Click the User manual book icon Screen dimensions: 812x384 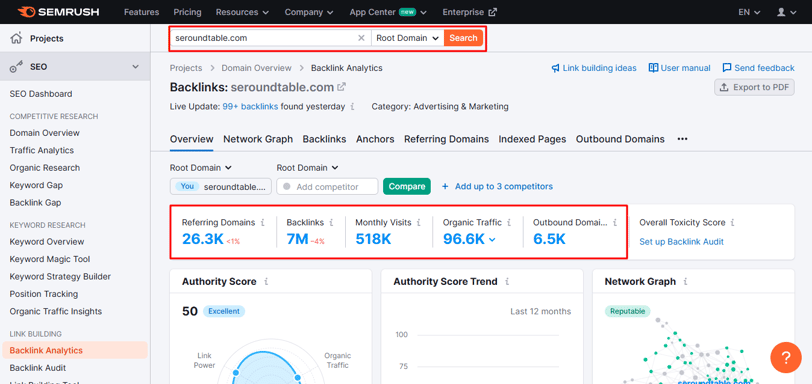[x=653, y=68]
